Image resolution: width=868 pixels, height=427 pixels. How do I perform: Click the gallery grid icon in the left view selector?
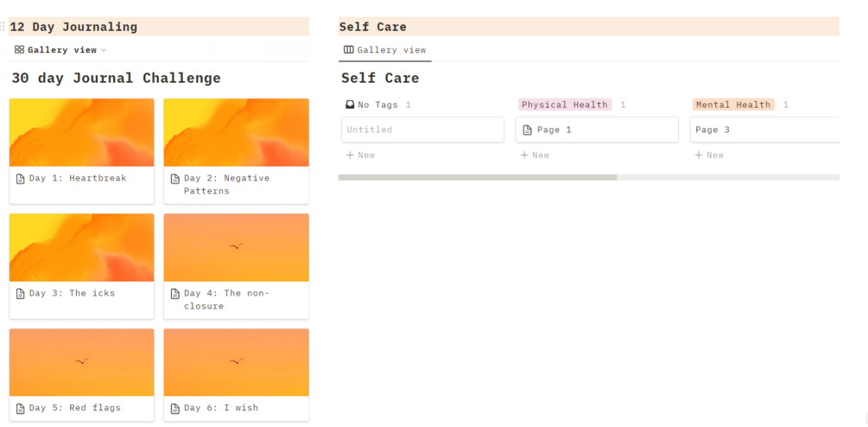(x=19, y=50)
